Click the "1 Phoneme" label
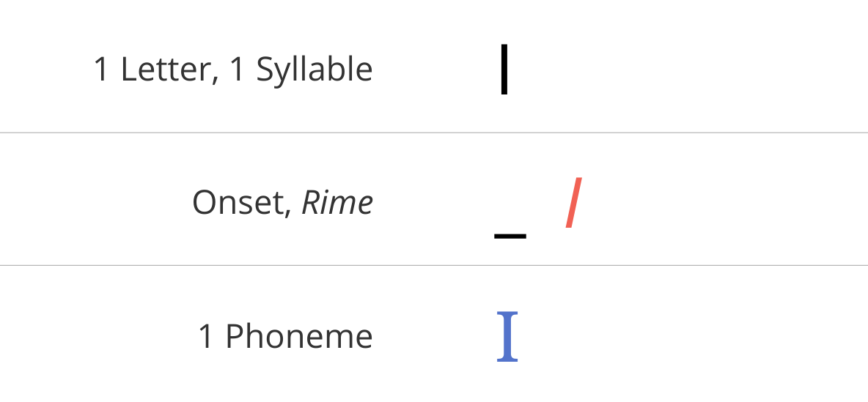Screen dimensions: 868x402 tap(285, 337)
